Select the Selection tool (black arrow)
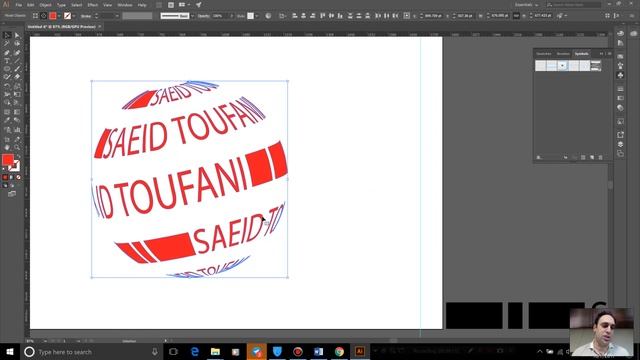The image size is (640, 360). point(7,36)
